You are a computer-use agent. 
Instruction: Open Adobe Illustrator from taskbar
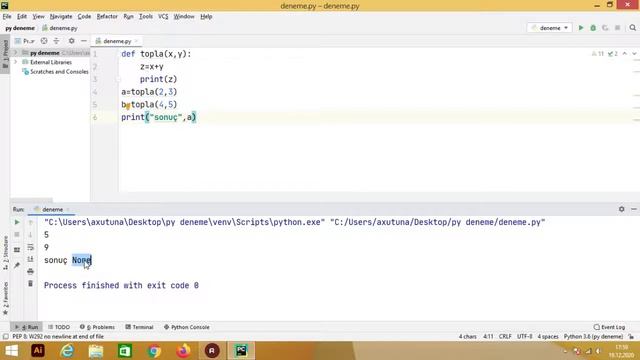pos(38,351)
